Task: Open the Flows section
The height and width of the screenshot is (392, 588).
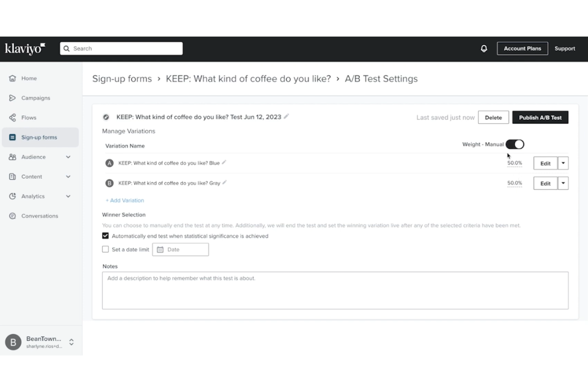Action: click(x=12, y=118)
